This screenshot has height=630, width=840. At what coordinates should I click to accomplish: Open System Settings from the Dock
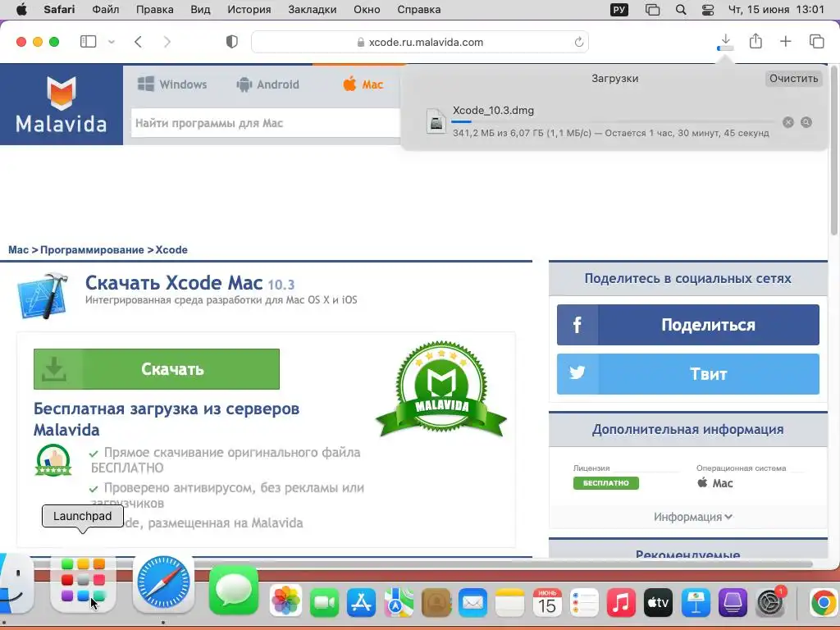tap(769, 603)
